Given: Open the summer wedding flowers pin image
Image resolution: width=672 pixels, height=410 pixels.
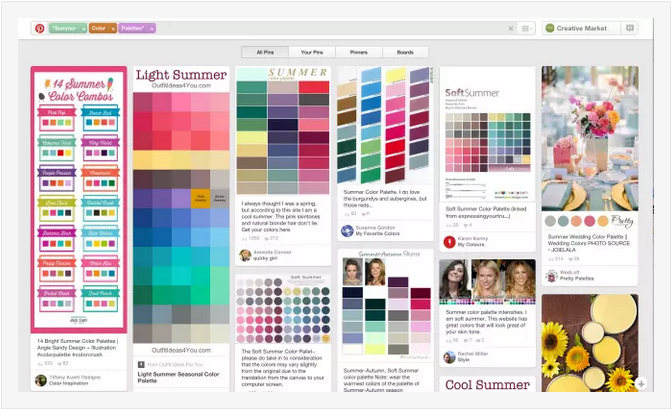Looking at the screenshot, I should coord(590,138).
